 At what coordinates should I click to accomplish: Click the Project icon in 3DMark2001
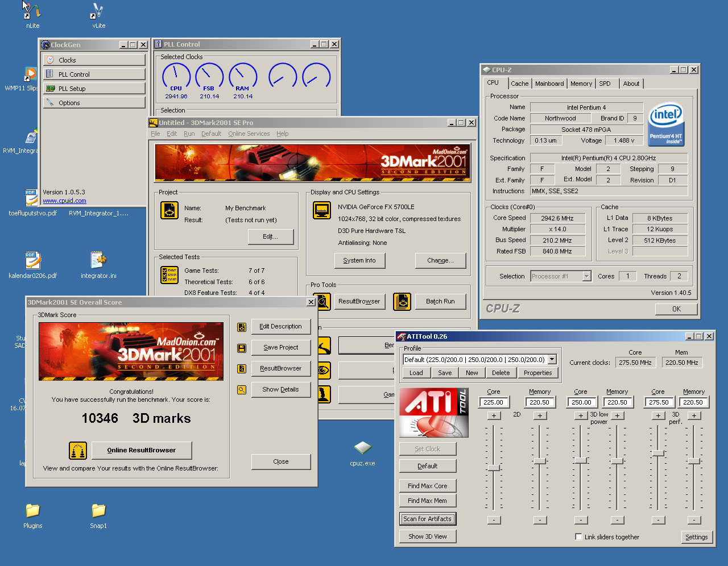169,210
